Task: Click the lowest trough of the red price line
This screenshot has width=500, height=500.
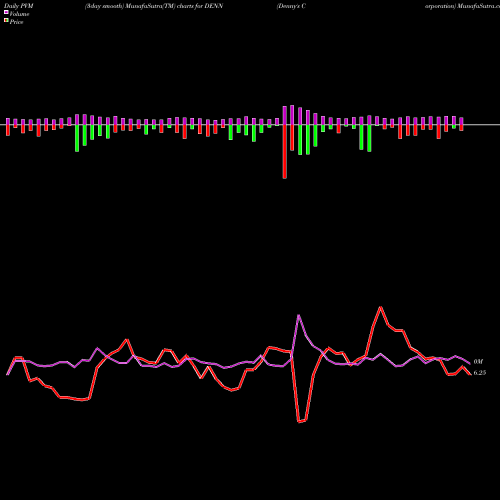Action: [299, 422]
